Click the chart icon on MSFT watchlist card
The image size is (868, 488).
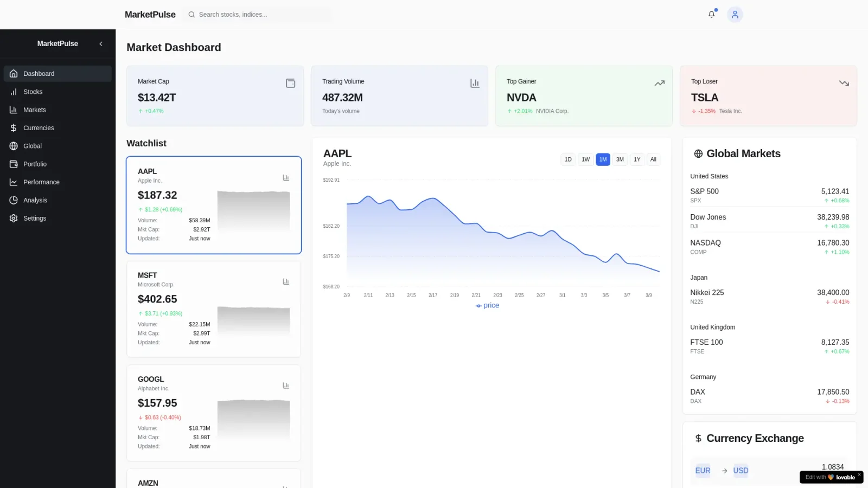(x=286, y=282)
